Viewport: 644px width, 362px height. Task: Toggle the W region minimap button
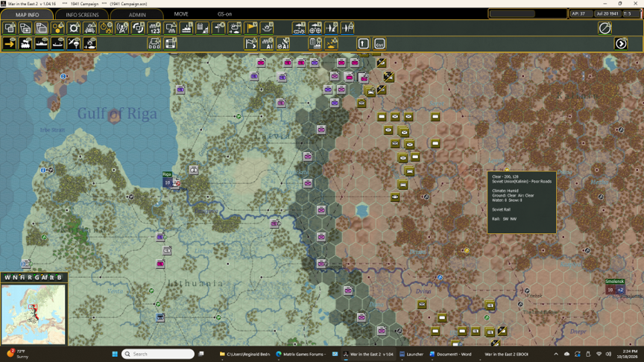click(7, 277)
